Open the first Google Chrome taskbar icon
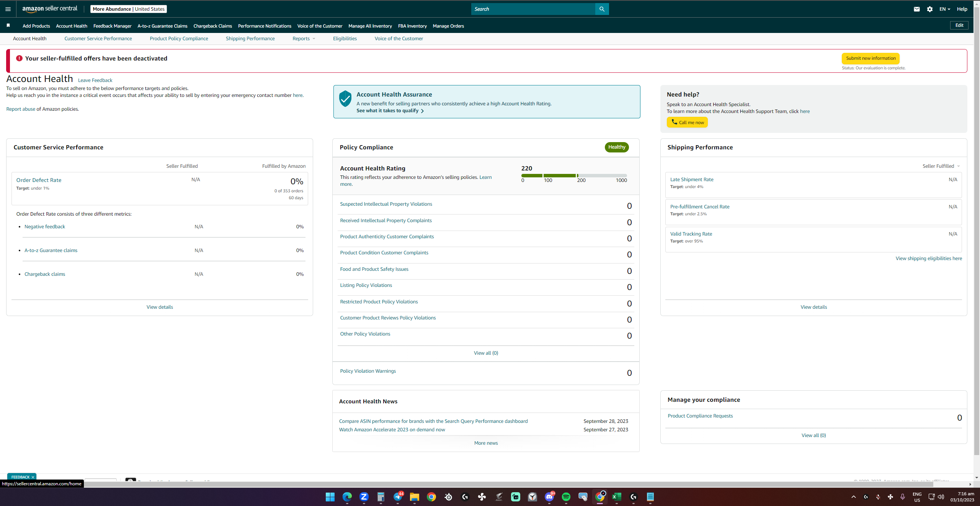This screenshot has height=506, width=980. point(431,497)
